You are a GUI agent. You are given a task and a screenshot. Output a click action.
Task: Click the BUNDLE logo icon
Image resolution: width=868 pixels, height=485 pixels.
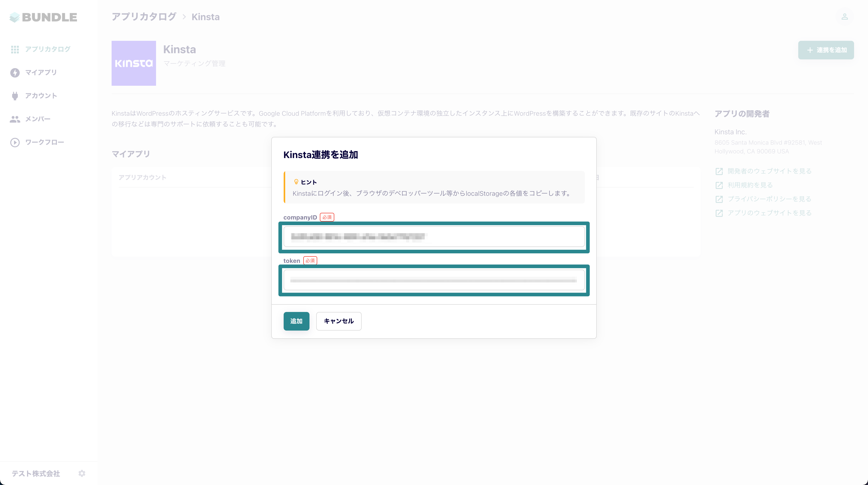coord(14,17)
